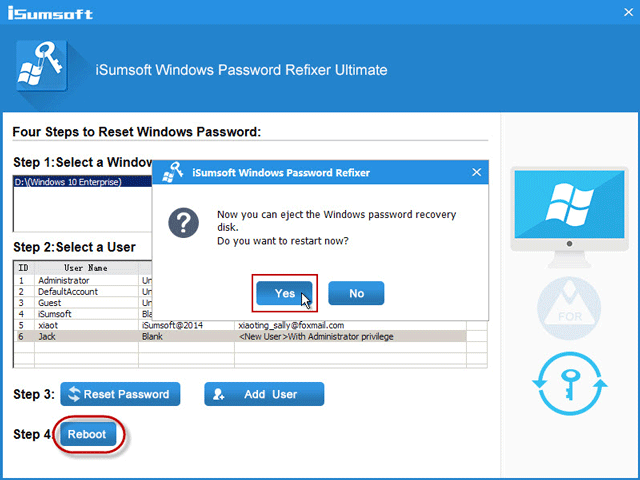The image size is (640, 480).
Task: Click the key and Windows logo app icon
Action: point(42,65)
